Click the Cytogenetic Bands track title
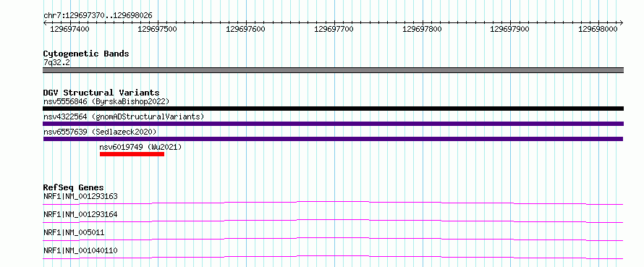Image resolution: width=644 pixels, height=267 pixels. pyautogui.click(x=86, y=54)
